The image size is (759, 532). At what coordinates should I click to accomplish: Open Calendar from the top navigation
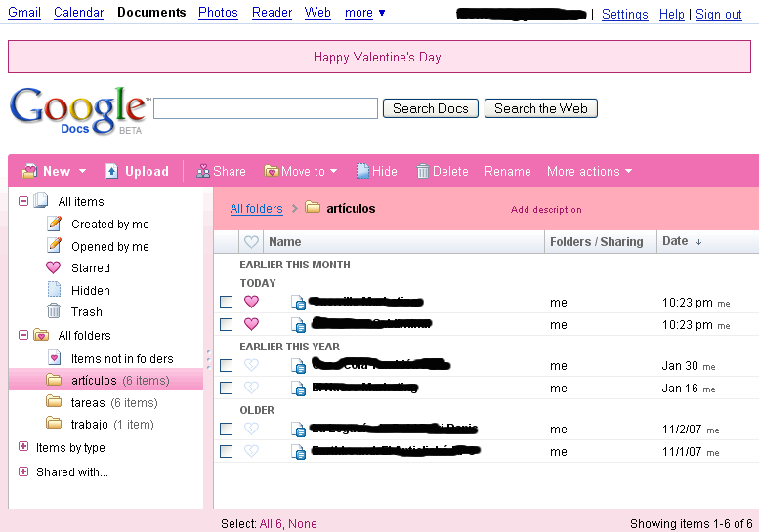78,12
